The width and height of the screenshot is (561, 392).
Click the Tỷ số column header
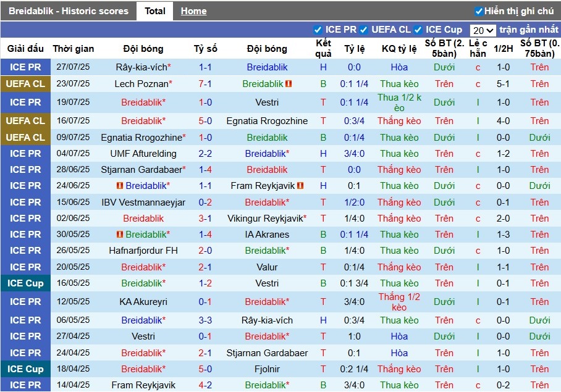coord(205,49)
